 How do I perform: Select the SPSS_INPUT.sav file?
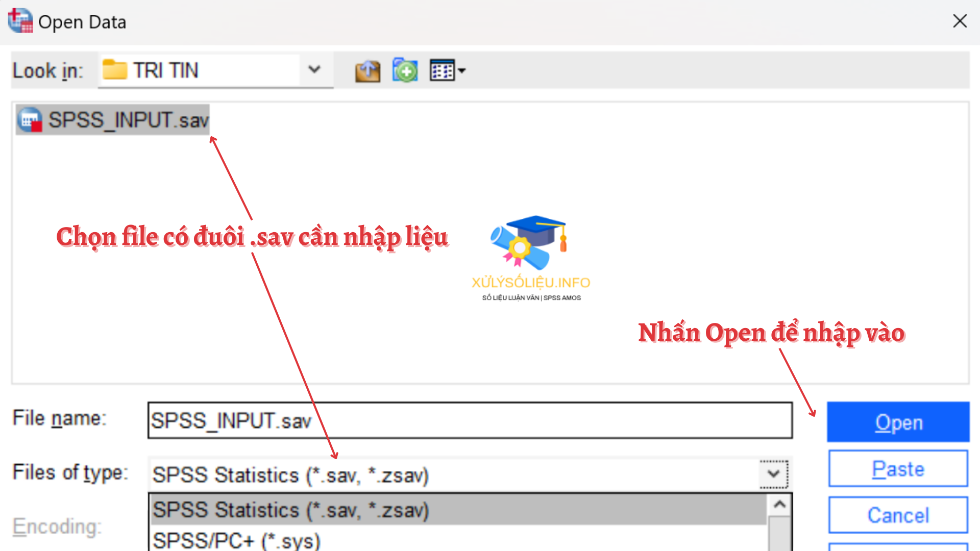tap(113, 120)
